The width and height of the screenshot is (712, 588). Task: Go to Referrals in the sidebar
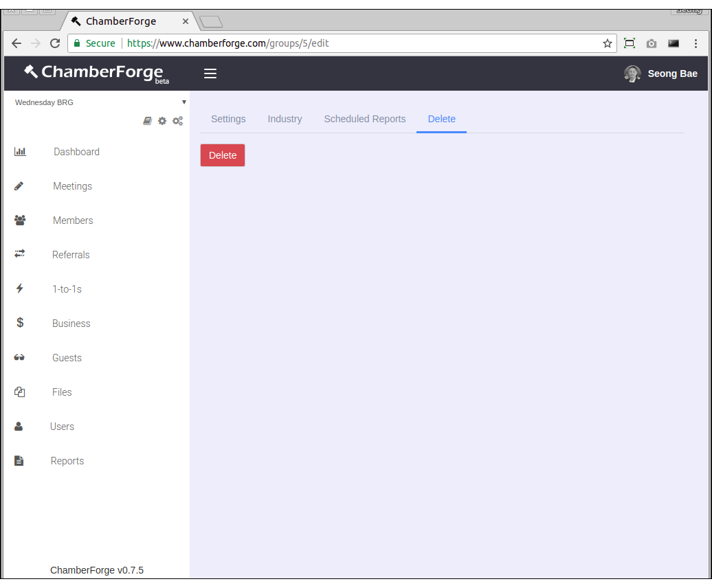pos(71,255)
